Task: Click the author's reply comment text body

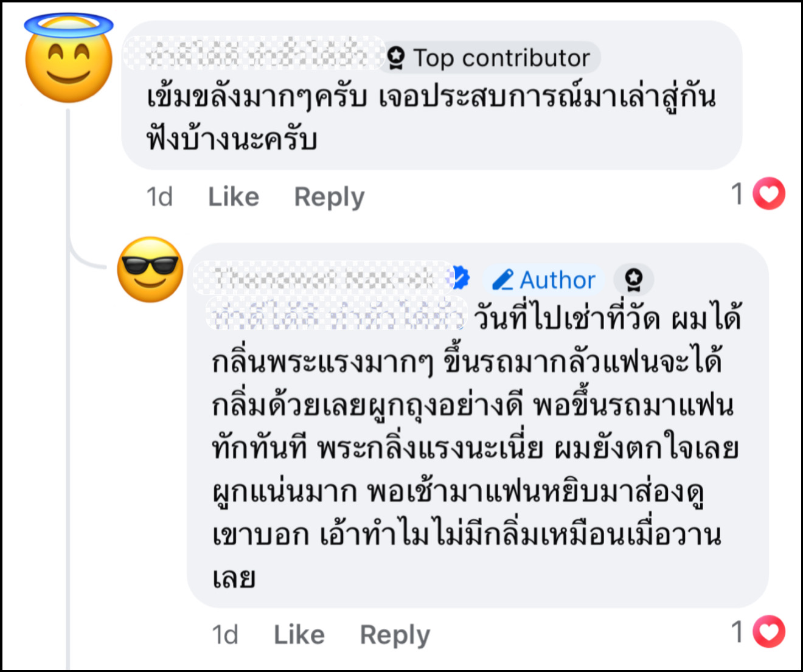Action: pos(474,449)
